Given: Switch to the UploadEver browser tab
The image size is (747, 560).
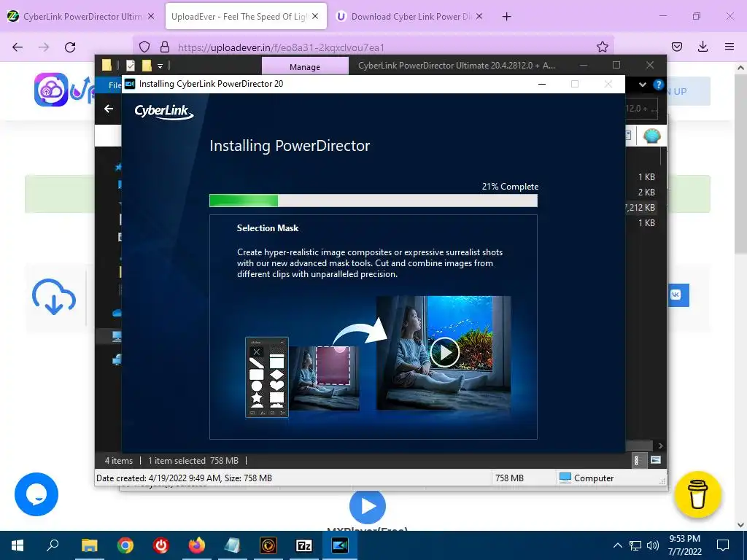Looking at the screenshot, I should click(x=239, y=16).
